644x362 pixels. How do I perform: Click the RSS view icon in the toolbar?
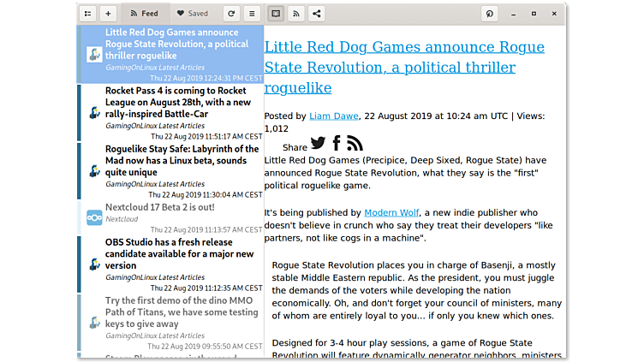coord(296,14)
